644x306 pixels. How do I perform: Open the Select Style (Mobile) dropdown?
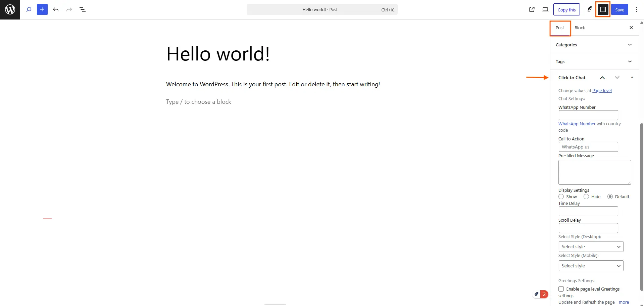591,266
